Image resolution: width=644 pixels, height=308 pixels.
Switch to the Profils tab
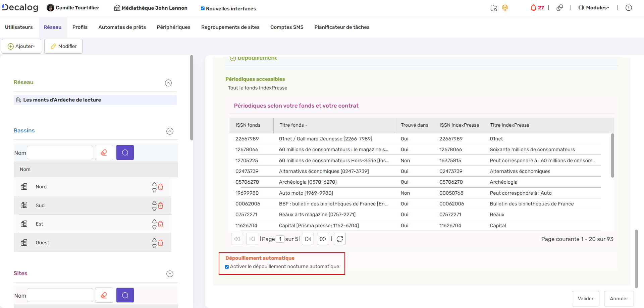pos(80,27)
